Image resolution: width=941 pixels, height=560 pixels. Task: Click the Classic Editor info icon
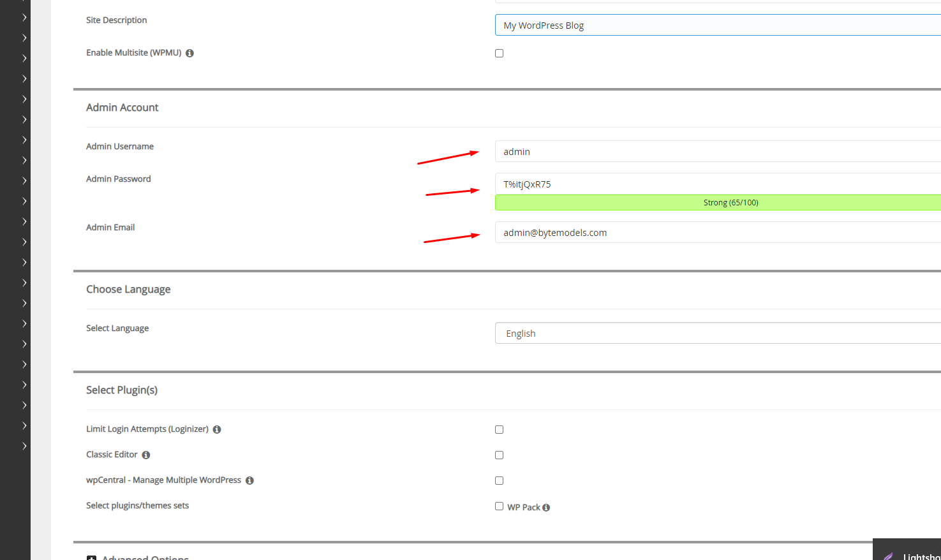click(146, 455)
